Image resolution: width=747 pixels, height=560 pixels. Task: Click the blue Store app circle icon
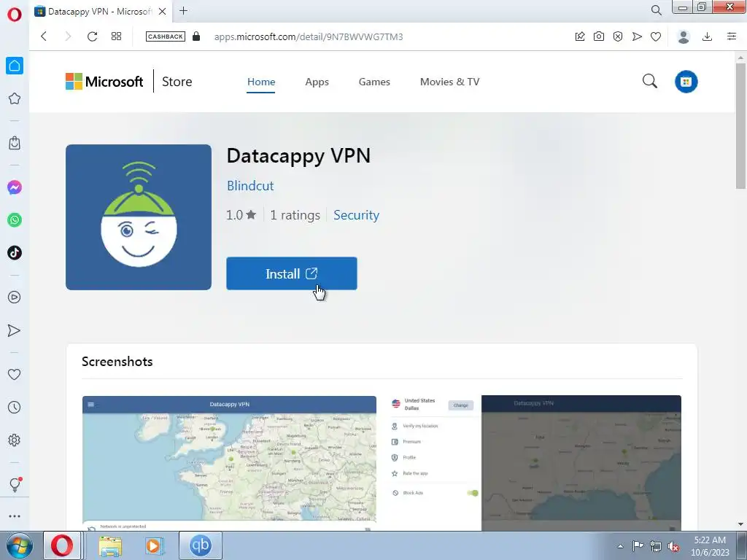pos(686,82)
